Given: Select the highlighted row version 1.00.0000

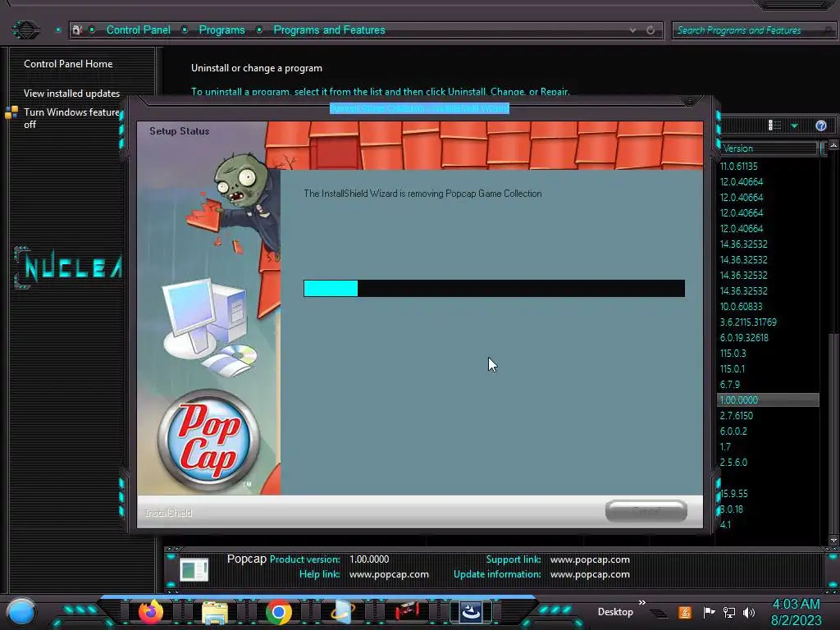Looking at the screenshot, I should pyautogui.click(x=768, y=399).
